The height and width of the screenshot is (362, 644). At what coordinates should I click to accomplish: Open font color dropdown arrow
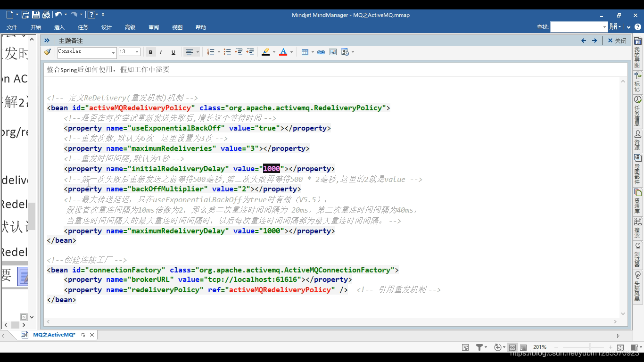point(291,52)
